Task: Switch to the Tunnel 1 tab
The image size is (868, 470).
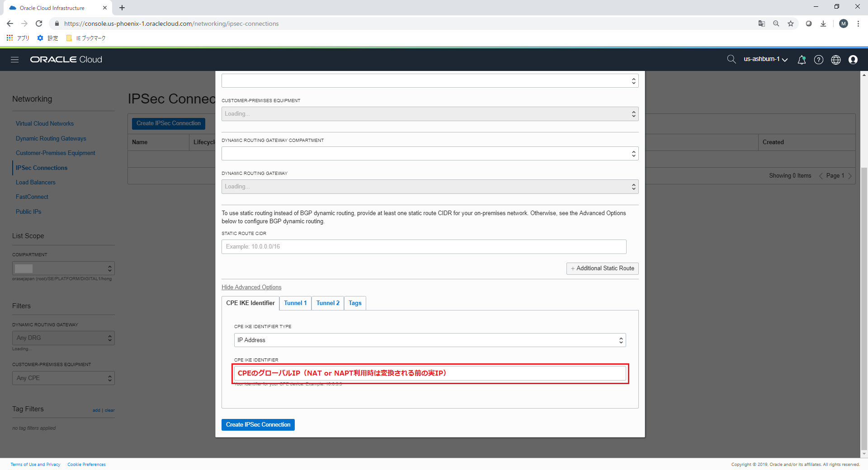Action: coord(295,303)
